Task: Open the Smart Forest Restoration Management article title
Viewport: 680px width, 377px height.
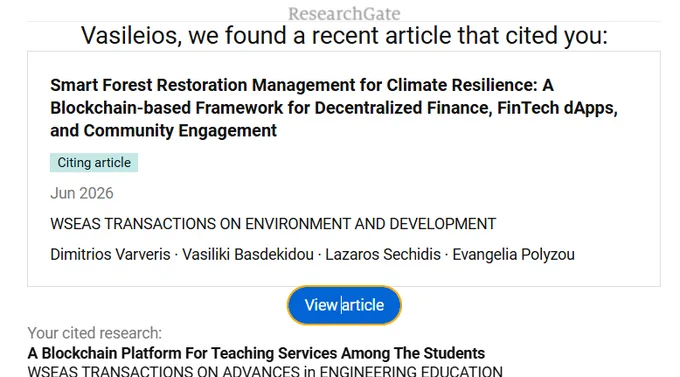Action: [334, 108]
